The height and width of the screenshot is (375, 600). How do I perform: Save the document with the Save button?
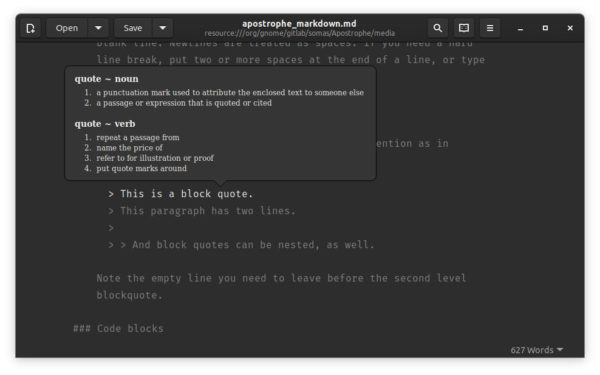133,28
